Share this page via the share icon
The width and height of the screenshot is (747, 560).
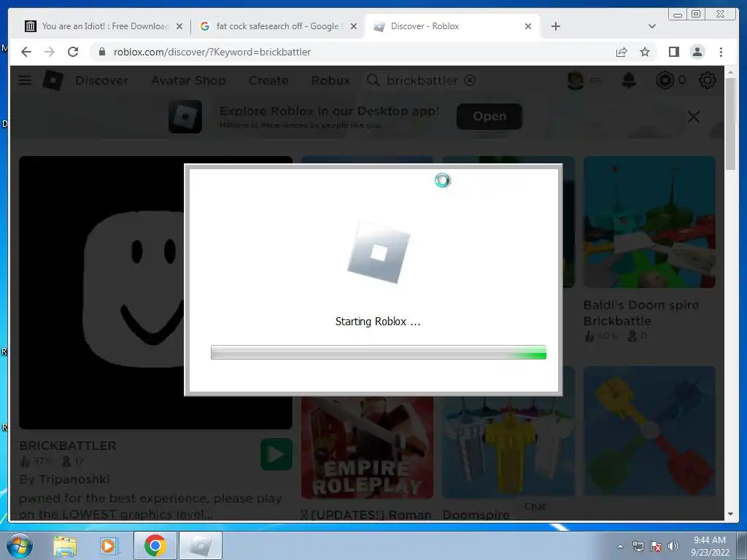622,52
